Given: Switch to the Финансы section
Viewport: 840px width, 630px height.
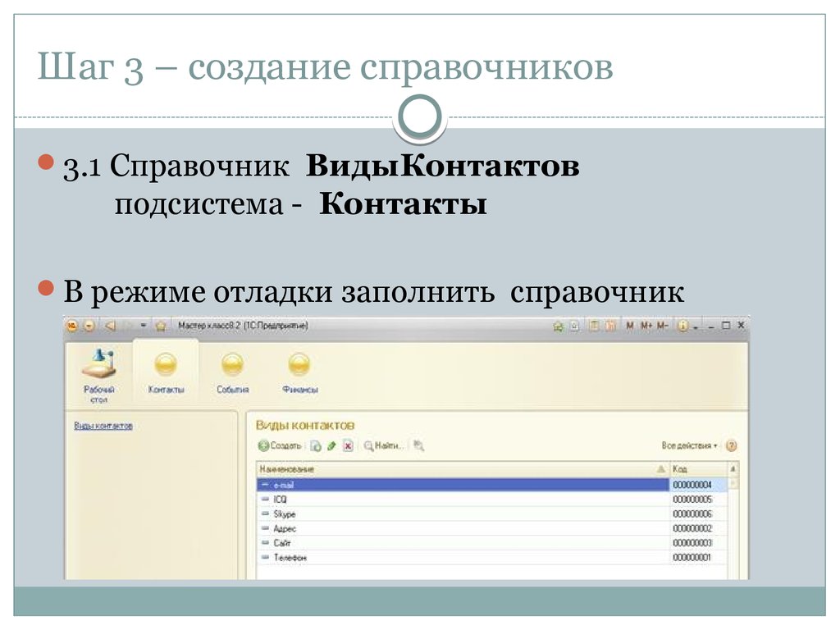Looking at the screenshot, I should point(299,373).
